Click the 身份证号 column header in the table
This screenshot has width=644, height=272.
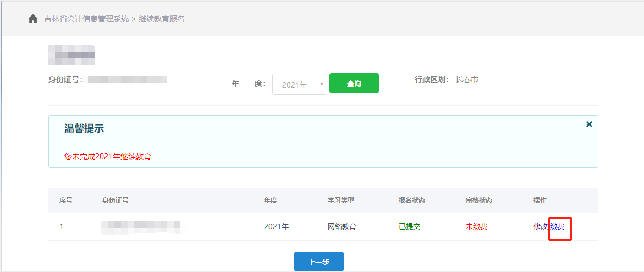[115, 200]
